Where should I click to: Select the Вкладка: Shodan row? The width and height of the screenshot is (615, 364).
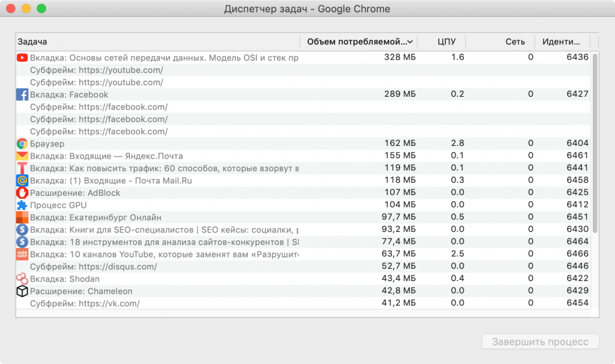click(x=303, y=279)
